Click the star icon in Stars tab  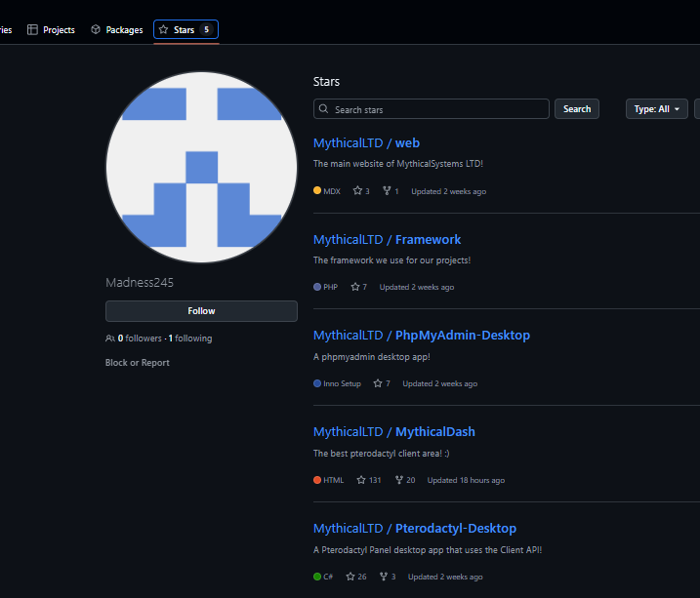[163, 29]
